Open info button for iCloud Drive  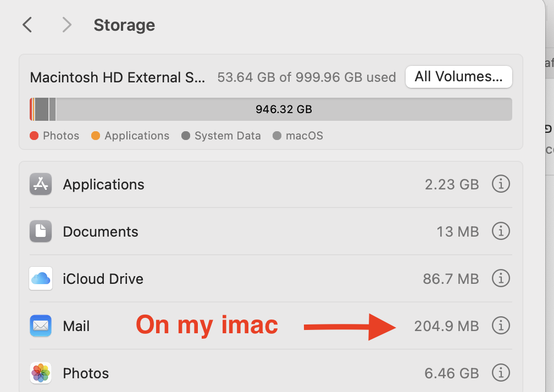(x=500, y=279)
